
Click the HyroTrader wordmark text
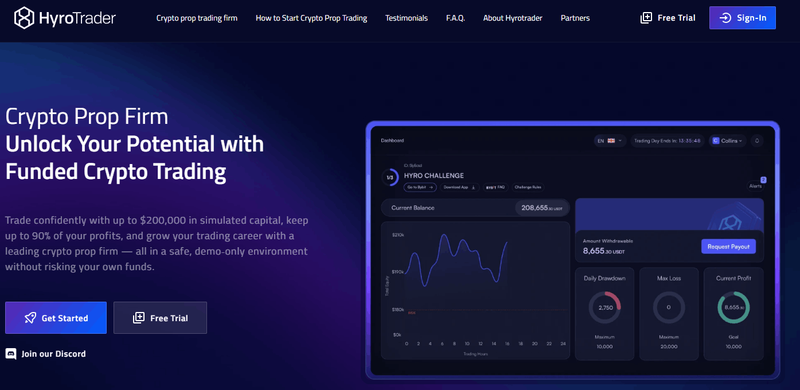(78, 18)
